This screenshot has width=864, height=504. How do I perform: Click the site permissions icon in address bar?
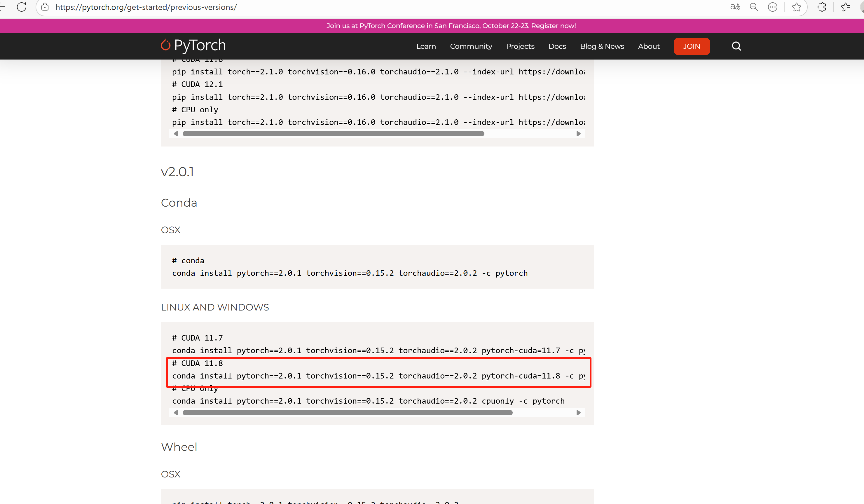pyautogui.click(x=45, y=7)
